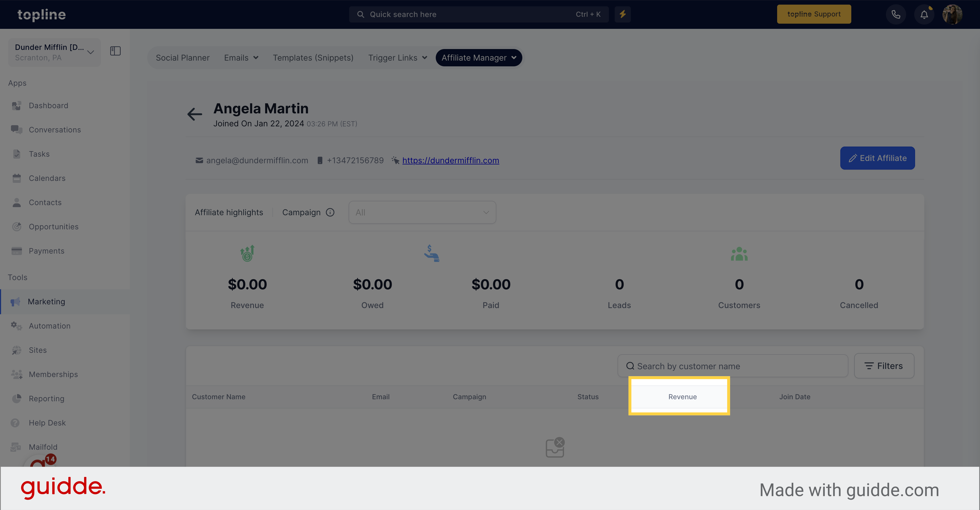This screenshot has width=980, height=510.
Task: Open the Social Planner tab
Action: pyautogui.click(x=183, y=58)
